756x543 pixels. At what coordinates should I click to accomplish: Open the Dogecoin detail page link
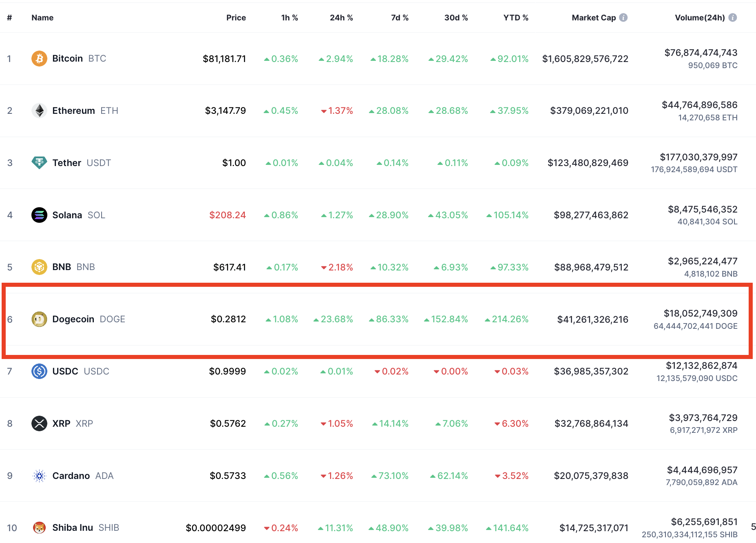click(x=73, y=319)
